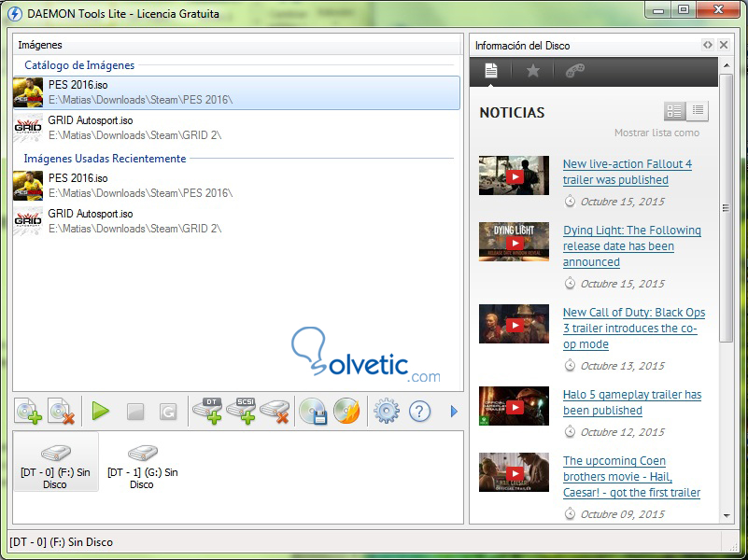This screenshot has width=748, height=560.
Task: Switch to the news document tab
Action: point(491,71)
